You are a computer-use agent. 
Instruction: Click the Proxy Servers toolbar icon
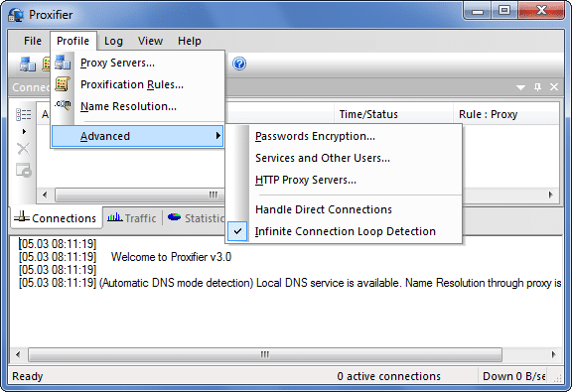[x=28, y=64]
